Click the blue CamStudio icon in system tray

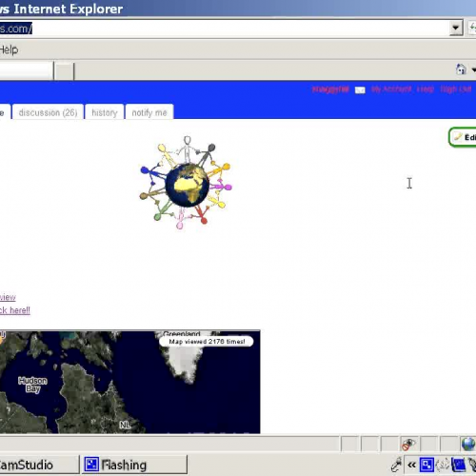[426, 466]
